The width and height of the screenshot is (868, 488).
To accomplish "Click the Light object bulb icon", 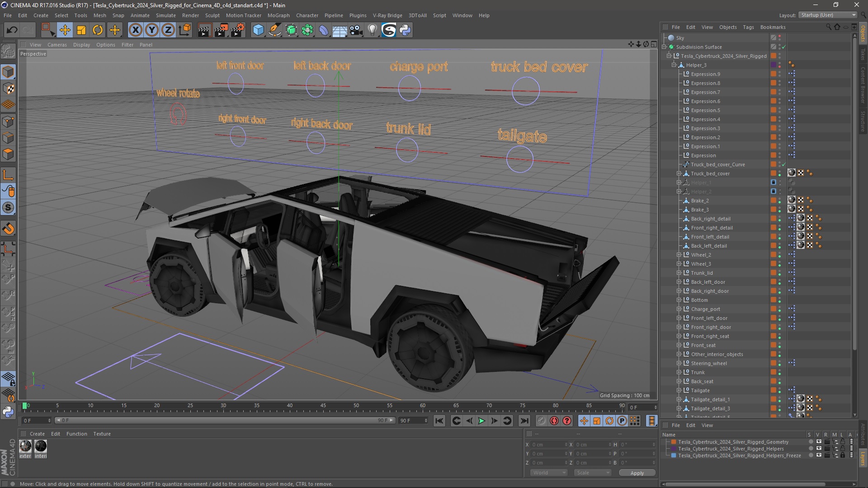I will [372, 30].
